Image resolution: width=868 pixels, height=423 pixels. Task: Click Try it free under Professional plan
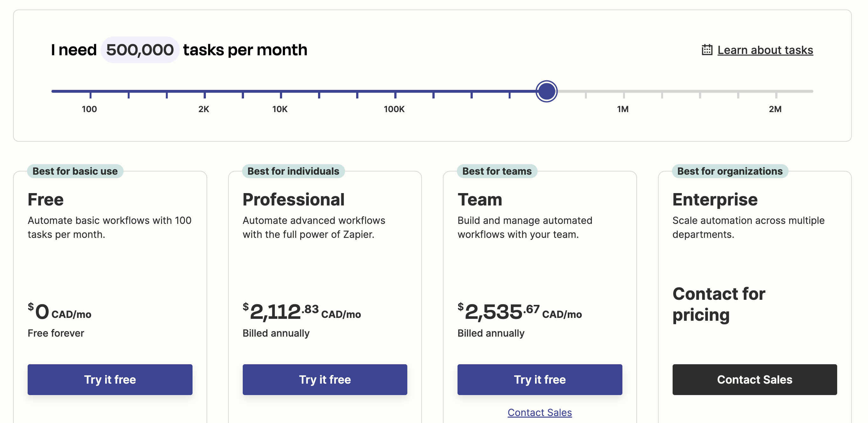[325, 379]
